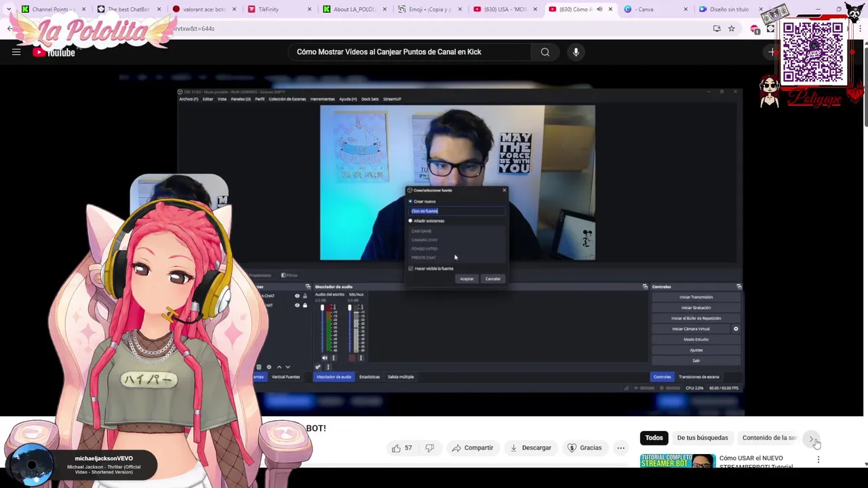
Task: Move the source up with arrow icon
Action: pyautogui.click(x=279, y=367)
